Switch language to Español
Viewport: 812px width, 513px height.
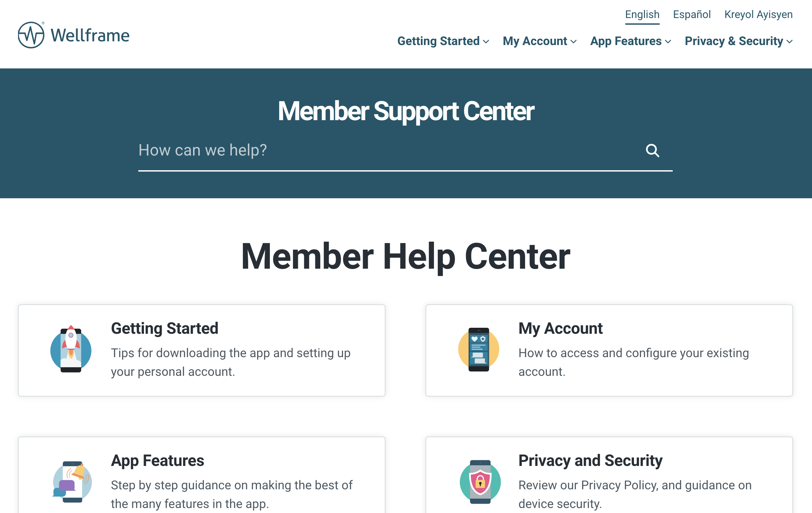tap(692, 14)
